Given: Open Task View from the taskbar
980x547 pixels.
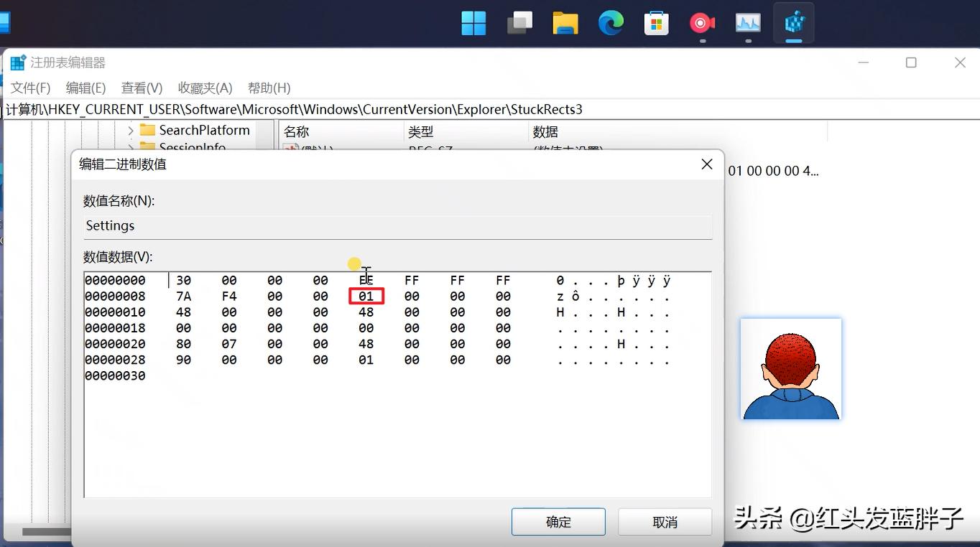Looking at the screenshot, I should point(519,23).
